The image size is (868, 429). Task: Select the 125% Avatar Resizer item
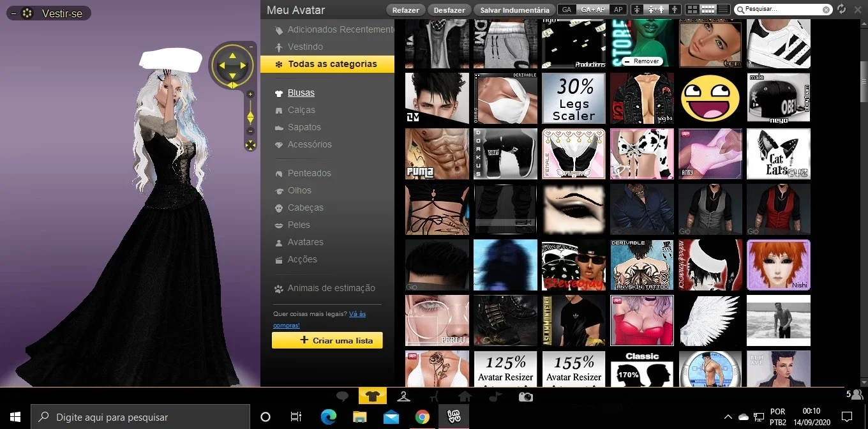tap(505, 368)
